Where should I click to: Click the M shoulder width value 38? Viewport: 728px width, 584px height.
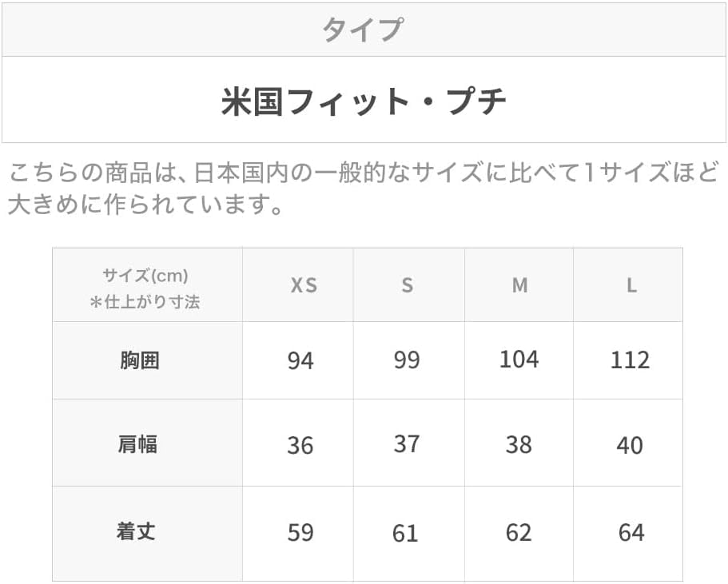[x=519, y=444]
